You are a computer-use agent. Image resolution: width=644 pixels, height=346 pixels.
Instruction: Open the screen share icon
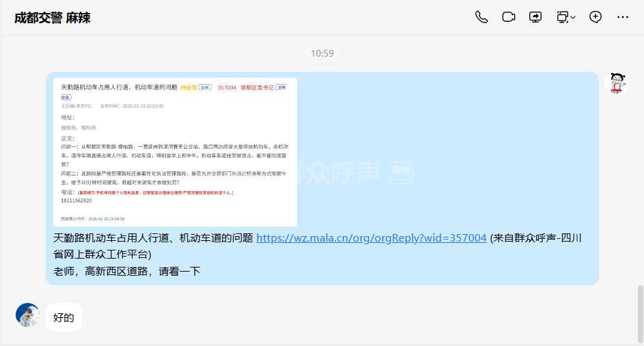(x=535, y=17)
